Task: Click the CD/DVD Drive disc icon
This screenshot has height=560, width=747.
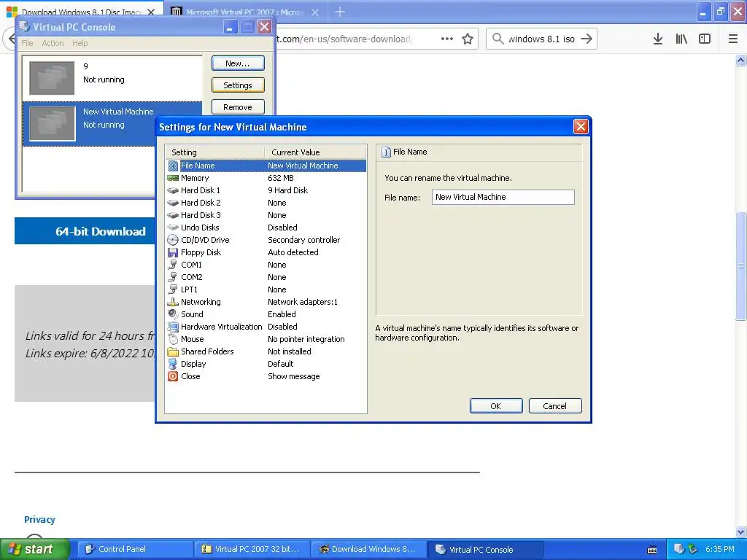Action: pos(173,240)
